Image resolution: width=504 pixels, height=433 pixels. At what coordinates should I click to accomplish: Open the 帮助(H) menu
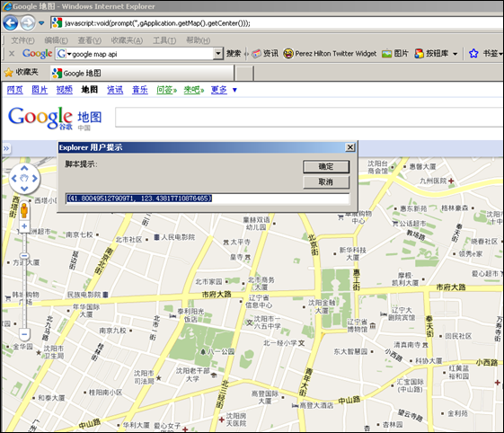tap(198, 40)
